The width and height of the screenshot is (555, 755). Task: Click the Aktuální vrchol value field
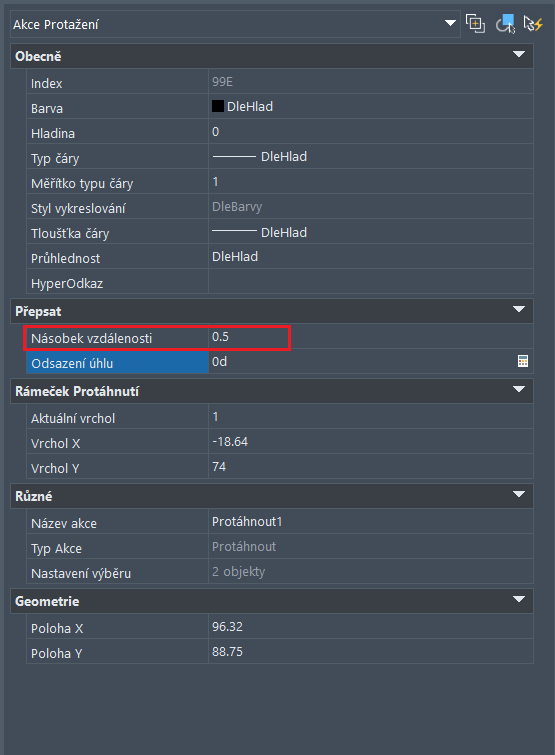(371, 417)
